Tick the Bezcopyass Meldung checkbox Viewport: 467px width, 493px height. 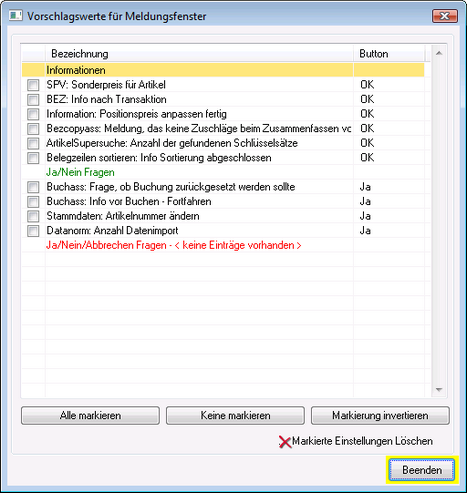click(x=33, y=128)
